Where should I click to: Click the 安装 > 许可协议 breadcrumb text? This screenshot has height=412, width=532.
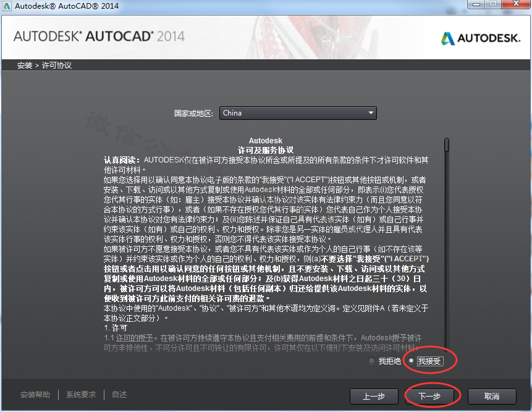click(44, 65)
